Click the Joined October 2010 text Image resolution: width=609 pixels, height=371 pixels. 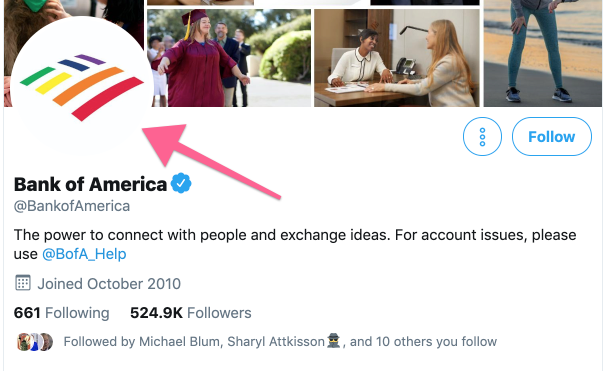click(x=109, y=284)
